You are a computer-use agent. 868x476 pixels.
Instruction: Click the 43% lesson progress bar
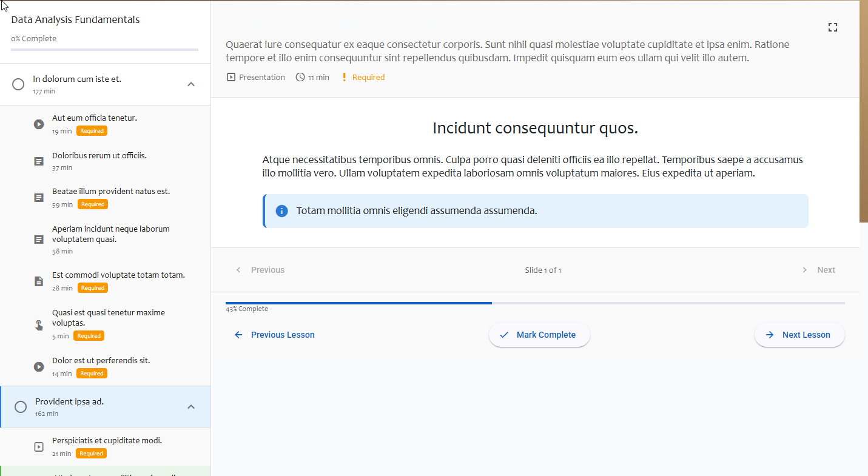click(534, 303)
